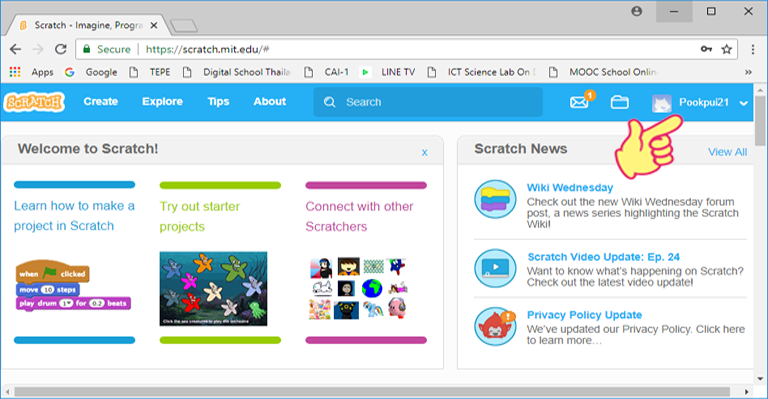This screenshot has width=768, height=399.
Task: Open the My Stuff folder icon
Action: pyautogui.click(x=620, y=102)
